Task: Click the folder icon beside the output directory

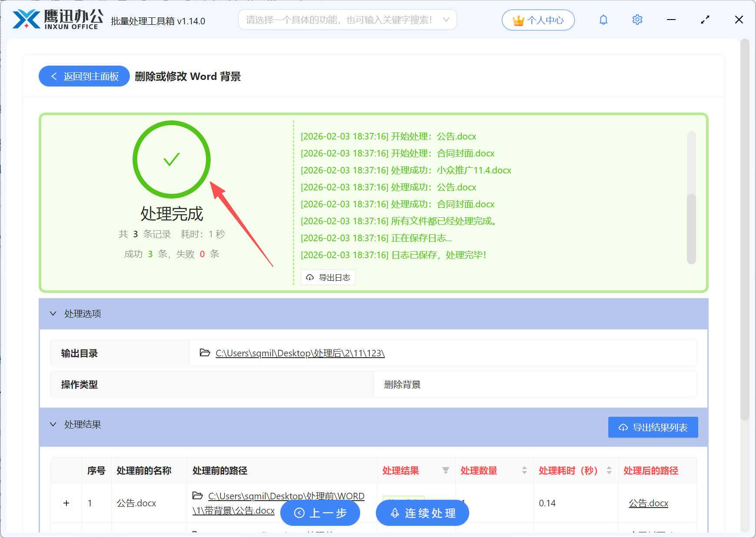Action: (204, 353)
